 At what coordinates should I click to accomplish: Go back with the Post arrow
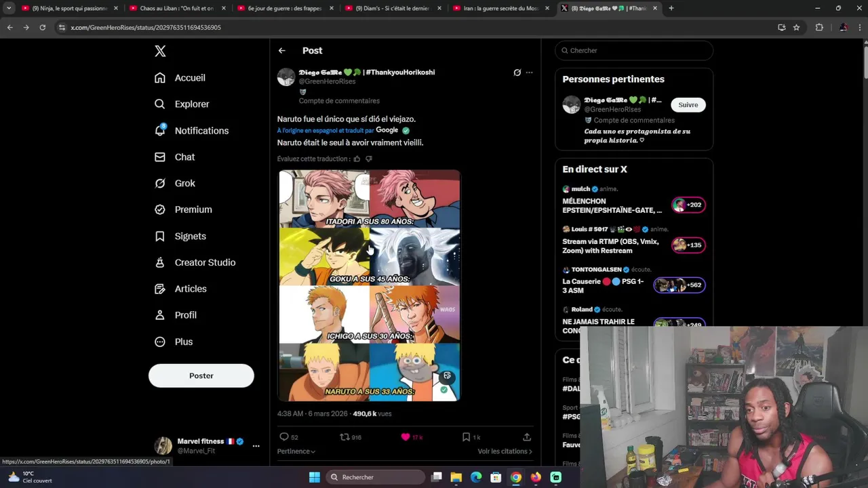click(281, 51)
